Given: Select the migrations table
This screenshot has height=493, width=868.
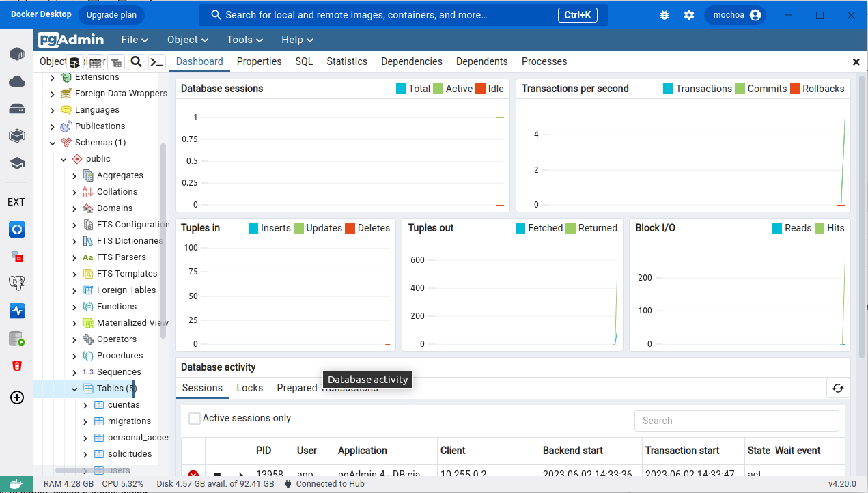Looking at the screenshot, I should (129, 421).
